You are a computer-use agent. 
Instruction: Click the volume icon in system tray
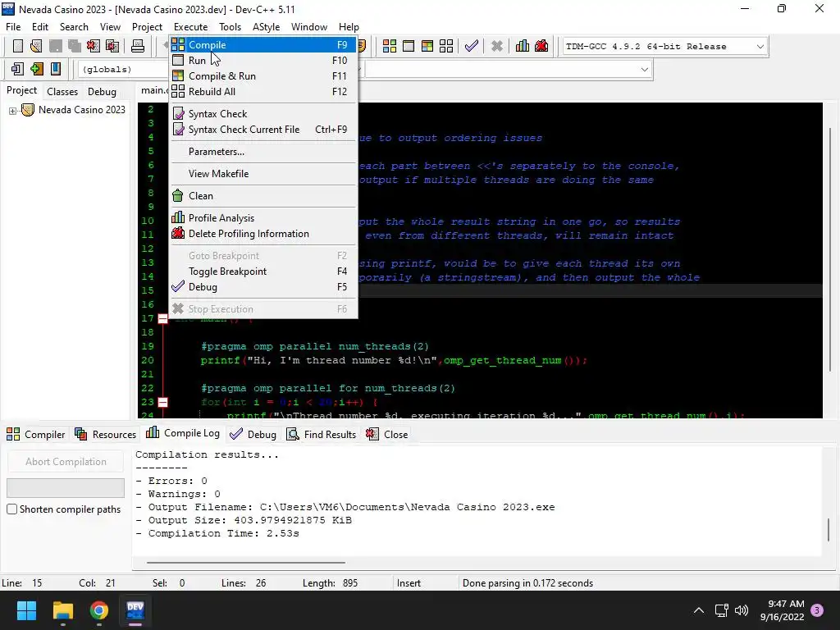(x=742, y=610)
